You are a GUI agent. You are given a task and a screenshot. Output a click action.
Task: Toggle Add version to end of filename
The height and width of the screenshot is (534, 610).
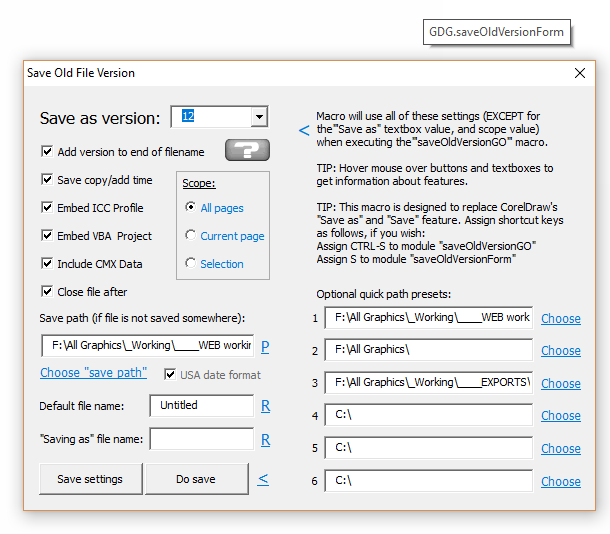(x=47, y=152)
